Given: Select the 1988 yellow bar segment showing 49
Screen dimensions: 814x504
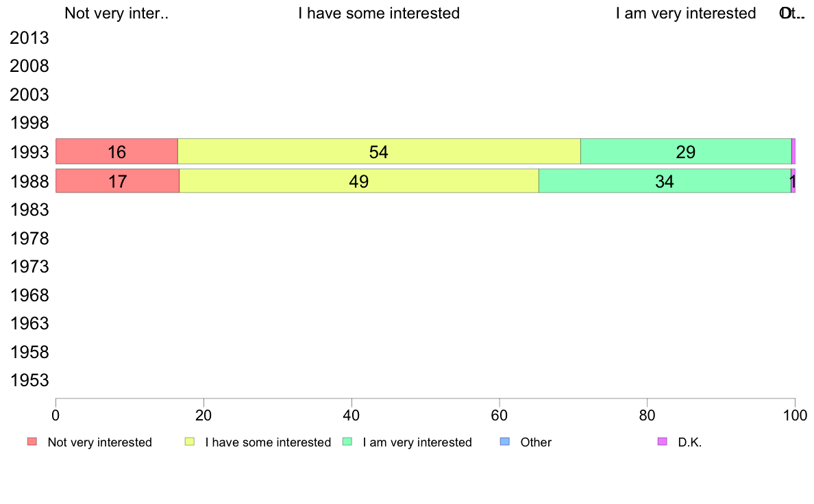Looking at the screenshot, I should [359, 181].
